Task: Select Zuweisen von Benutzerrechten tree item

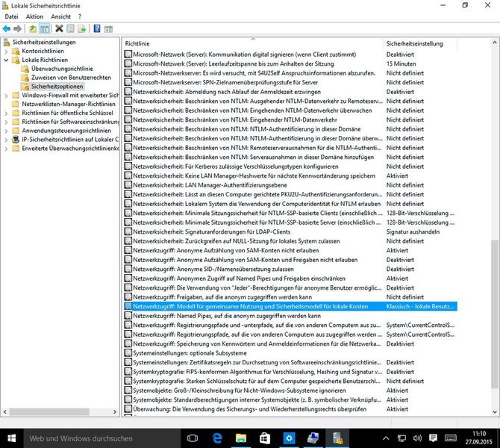Action: (x=71, y=78)
